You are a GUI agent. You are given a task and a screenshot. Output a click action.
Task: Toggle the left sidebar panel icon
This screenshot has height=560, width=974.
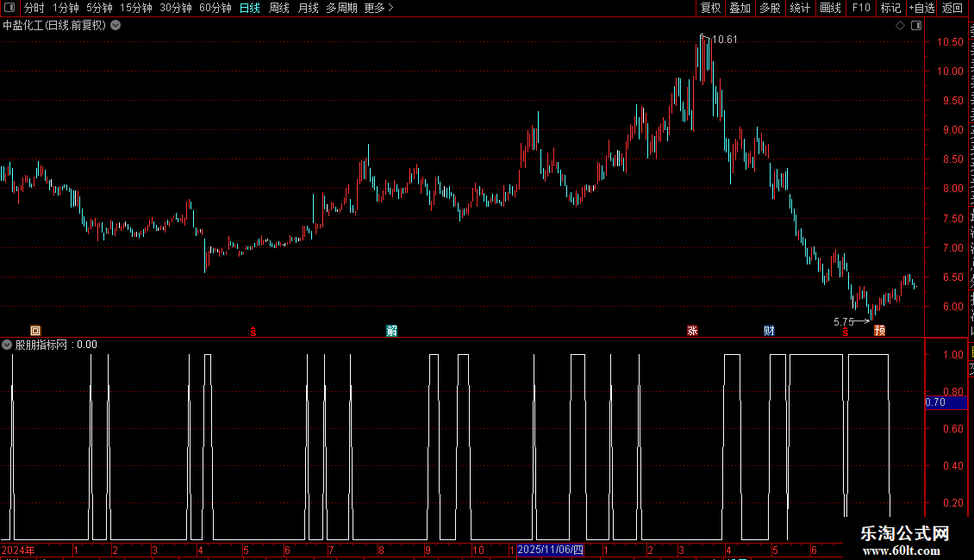[9, 8]
